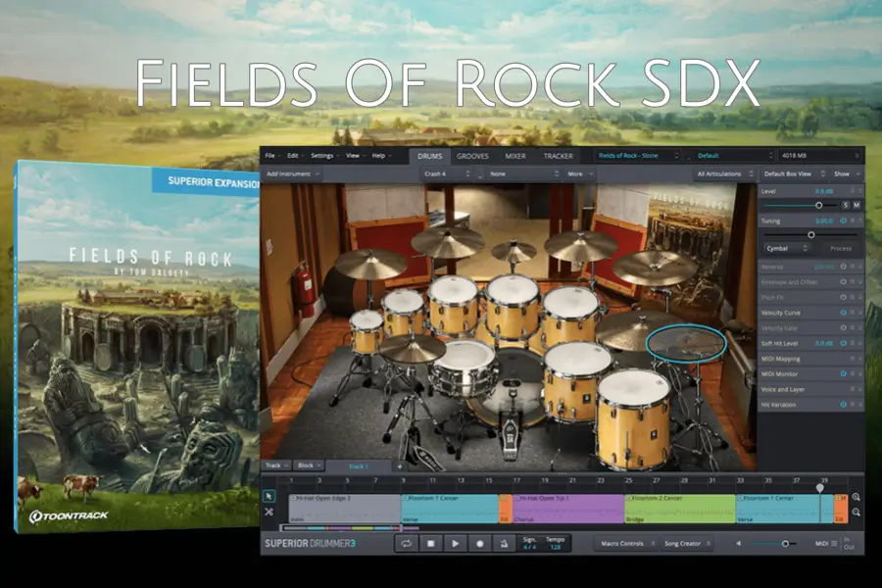Enable Pitch FX power button
The image size is (882, 588).
click(x=843, y=297)
